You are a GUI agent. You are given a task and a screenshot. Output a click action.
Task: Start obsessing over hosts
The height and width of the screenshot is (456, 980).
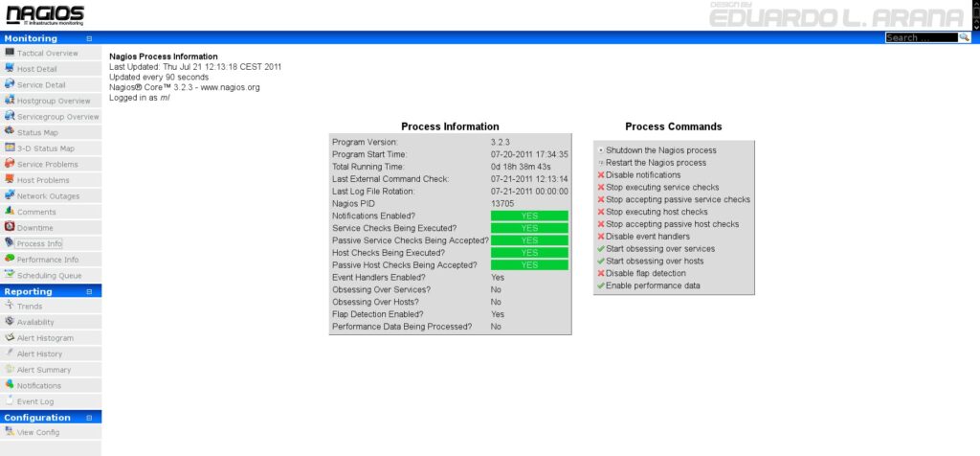pyautogui.click(x=655, y=261)
